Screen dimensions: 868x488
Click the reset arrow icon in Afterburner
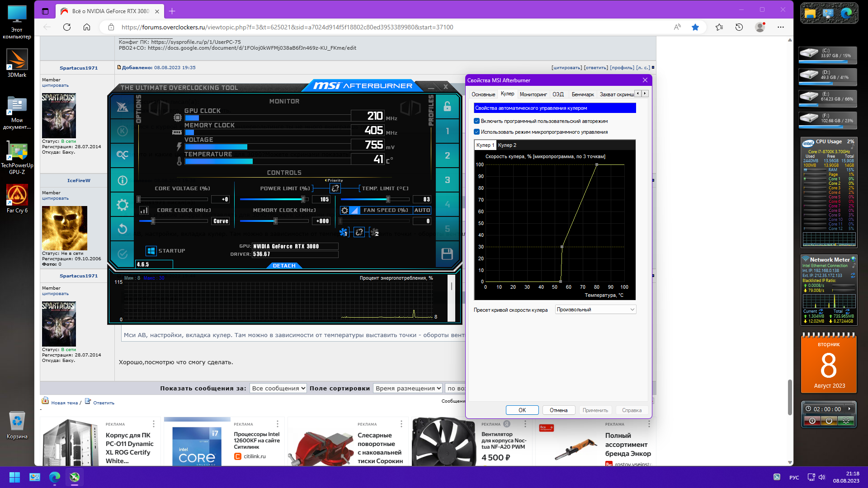[122, 229]
